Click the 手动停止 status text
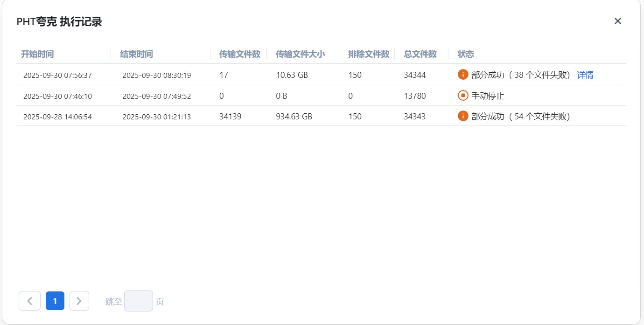 click(x=488, y=96)
